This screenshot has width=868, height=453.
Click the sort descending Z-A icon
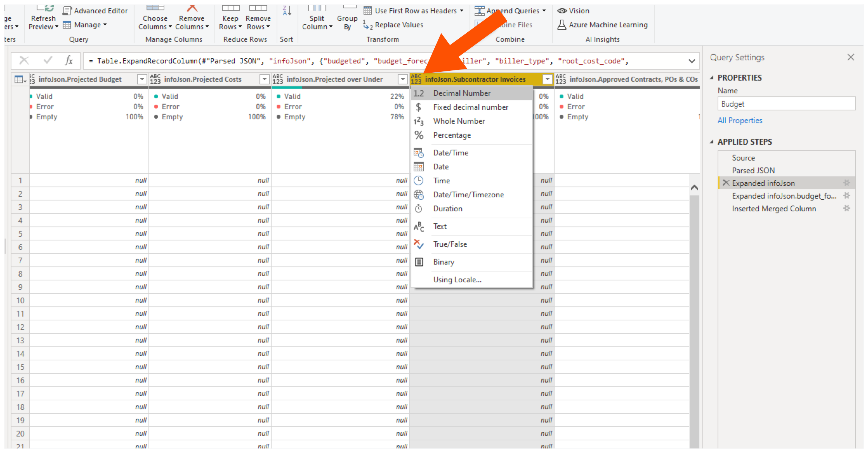[287, 11]
